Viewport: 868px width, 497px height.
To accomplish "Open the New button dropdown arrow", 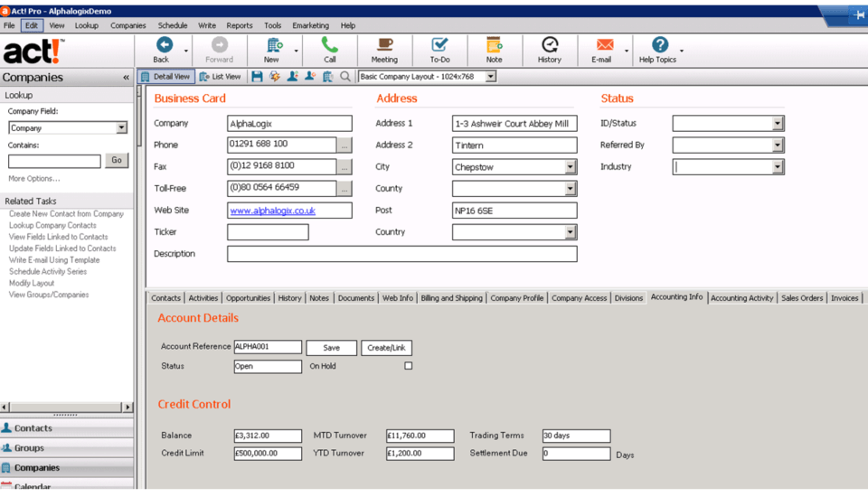I will [297, 51].
